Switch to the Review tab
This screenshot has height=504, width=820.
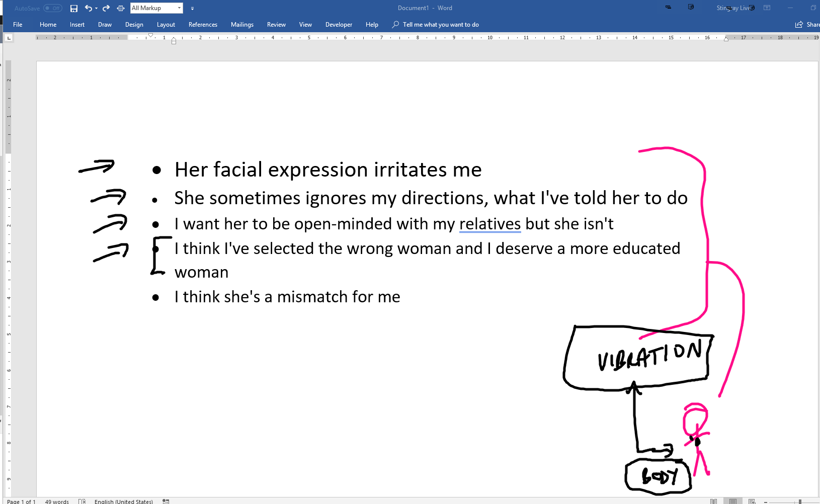point(276,25)
